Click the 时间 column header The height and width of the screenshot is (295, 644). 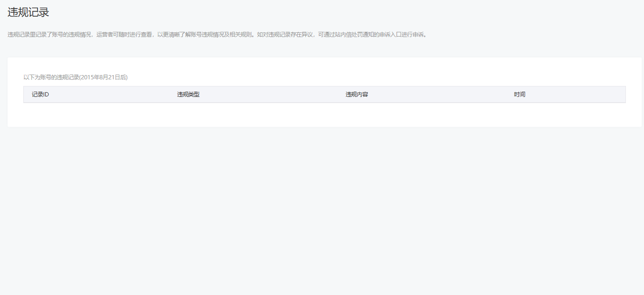click(x=519, y=95)
